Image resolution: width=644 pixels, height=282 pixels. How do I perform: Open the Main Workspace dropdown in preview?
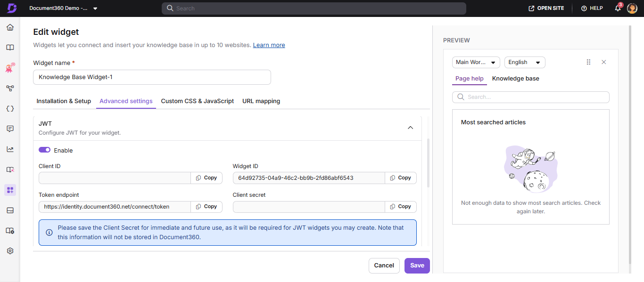[x=476, y=62]
